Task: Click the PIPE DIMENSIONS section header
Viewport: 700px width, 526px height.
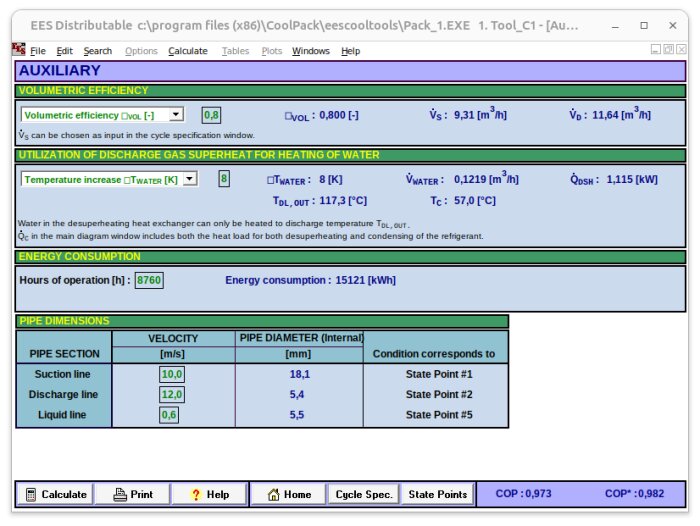Action: (x=262, y=321)
